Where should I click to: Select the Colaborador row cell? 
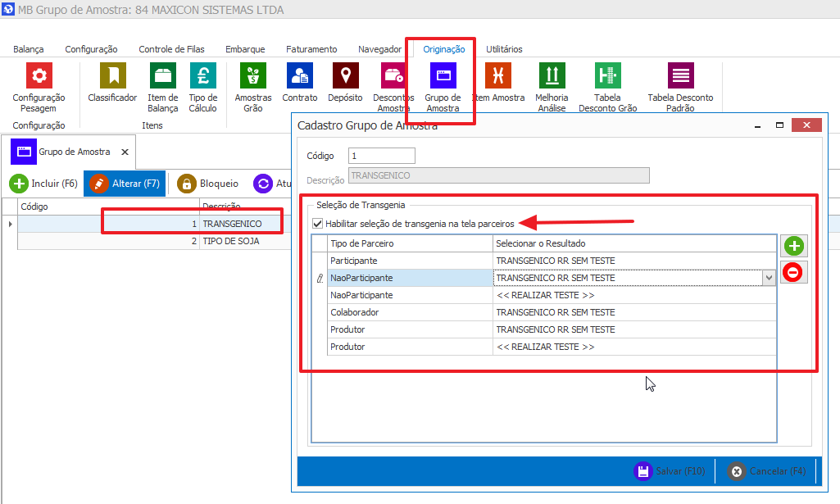pos(410,312)
